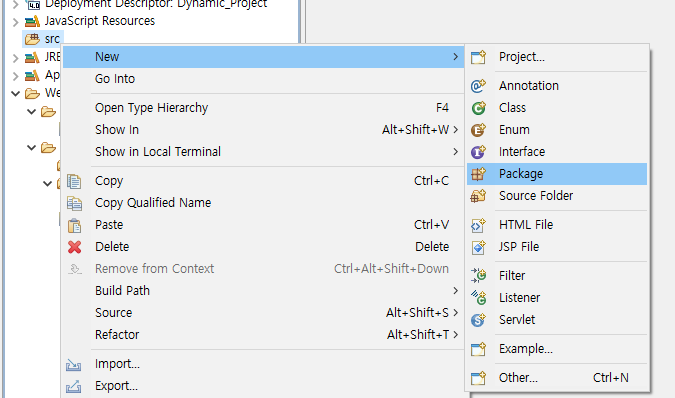Screen dimensions: 675x398
Task: Click the Remove from Context icon
Action: (x=74, y=269)
